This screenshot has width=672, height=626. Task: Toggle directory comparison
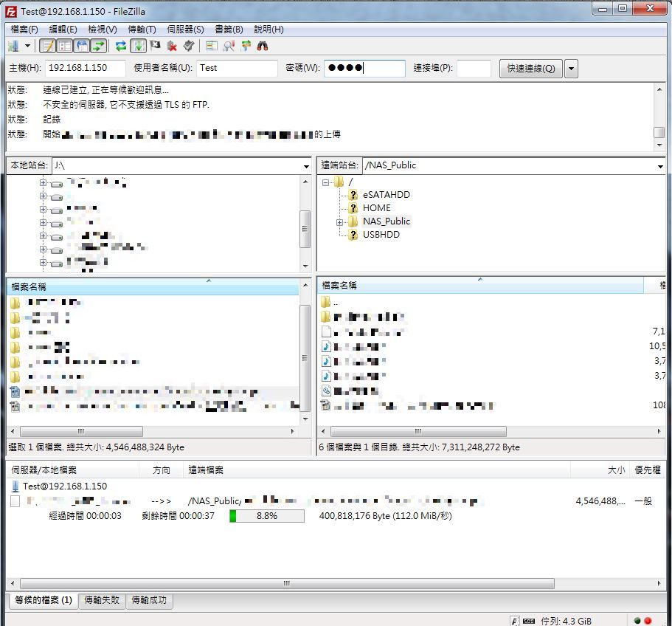click(229, 46)
